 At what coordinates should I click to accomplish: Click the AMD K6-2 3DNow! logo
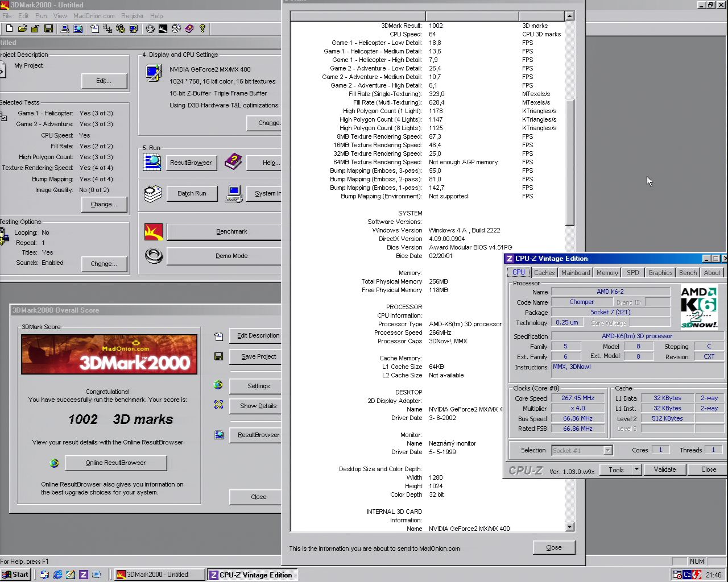[698, 307]
